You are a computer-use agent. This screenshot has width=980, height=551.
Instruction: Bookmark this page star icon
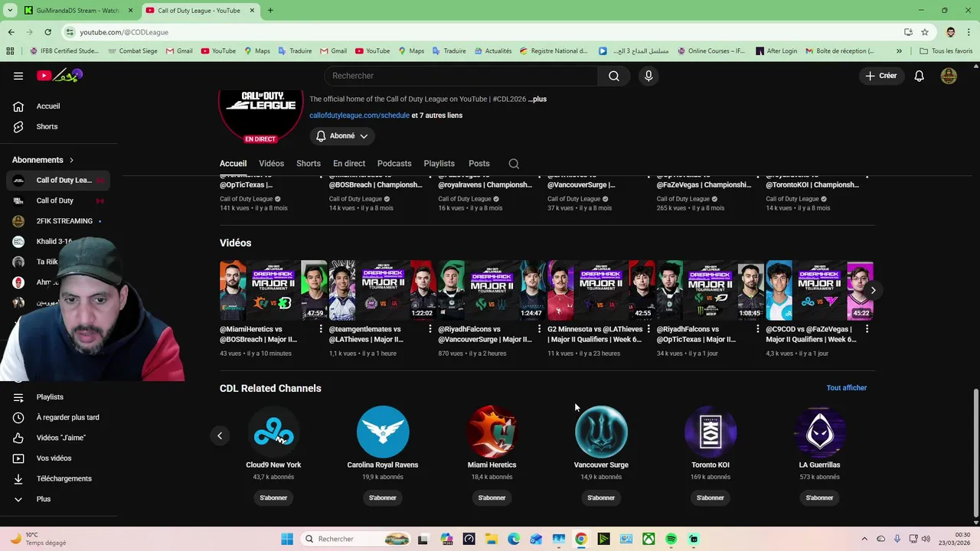[x=925, y=32]
